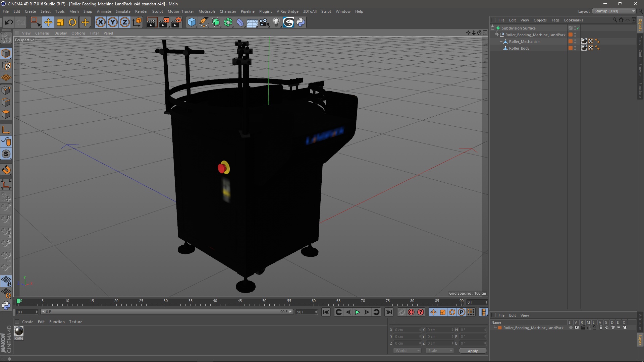Open the Scale mode dropdown
644x362 pixels.
pos(439,351)
